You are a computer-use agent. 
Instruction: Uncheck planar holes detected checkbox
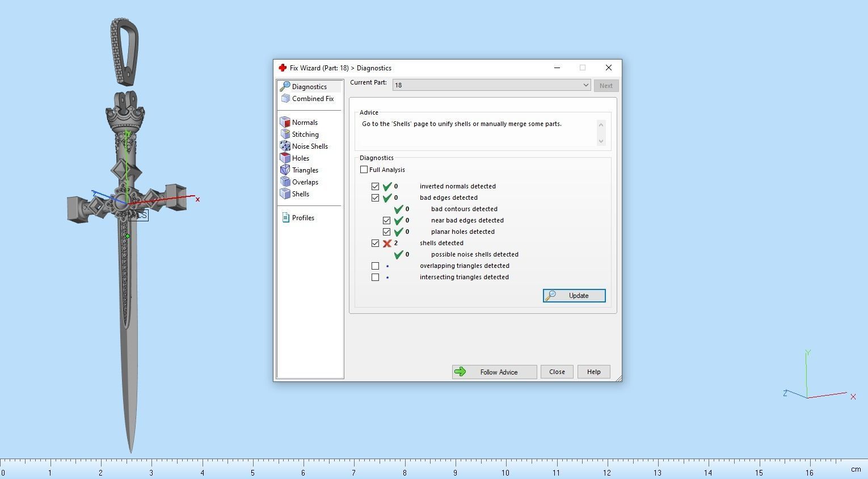(386, 232)
